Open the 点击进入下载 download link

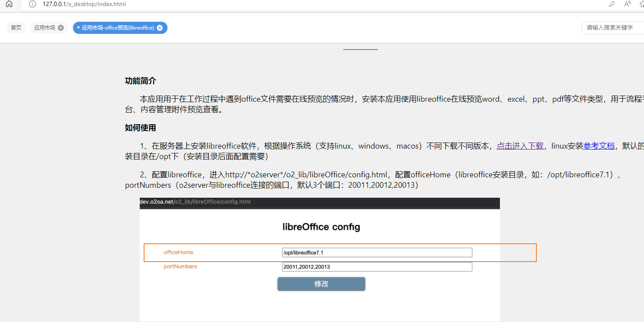pyautogui.click(x=520, y=146)
